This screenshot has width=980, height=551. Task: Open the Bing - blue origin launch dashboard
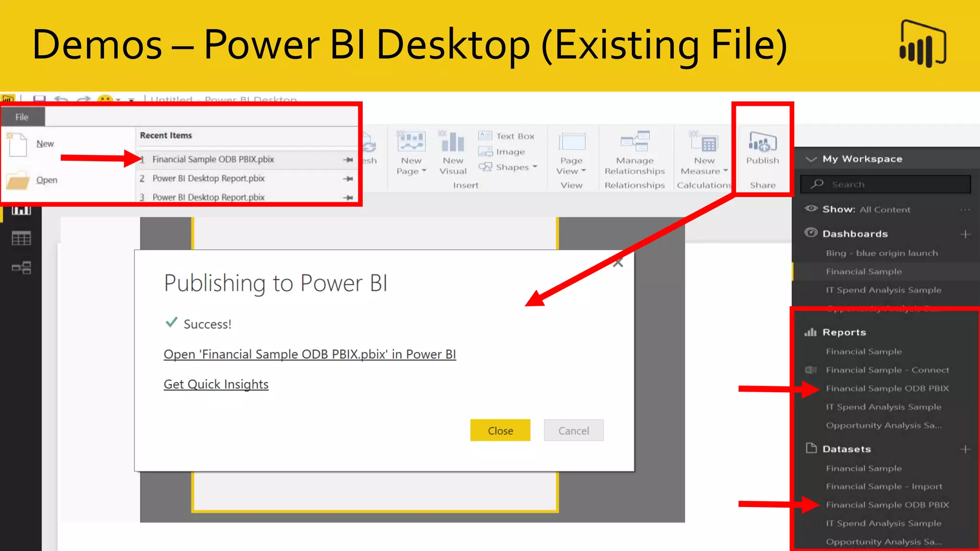click(881, 253)
